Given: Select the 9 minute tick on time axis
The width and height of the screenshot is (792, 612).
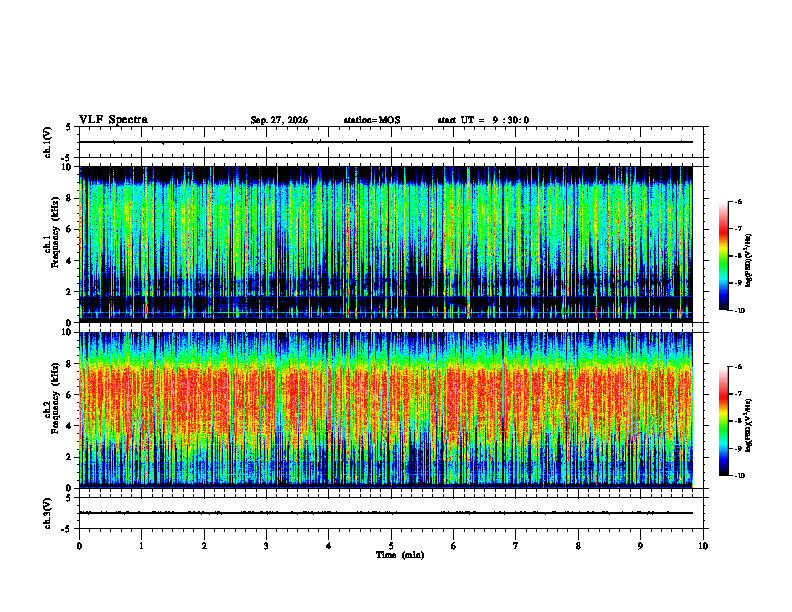Looking at the screenshot, I should tap(640, 546).
